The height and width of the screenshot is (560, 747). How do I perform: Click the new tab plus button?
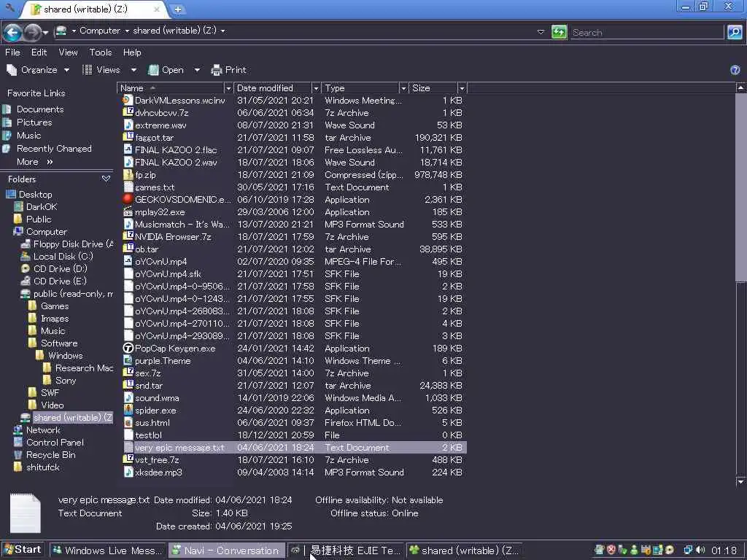click(x=177, y=9)
